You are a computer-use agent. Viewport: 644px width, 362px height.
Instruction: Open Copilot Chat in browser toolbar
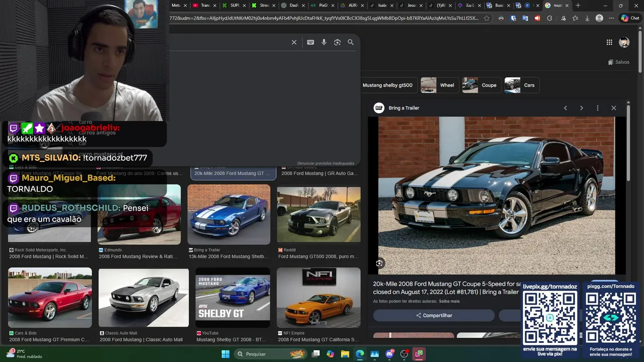click(630, 18)
